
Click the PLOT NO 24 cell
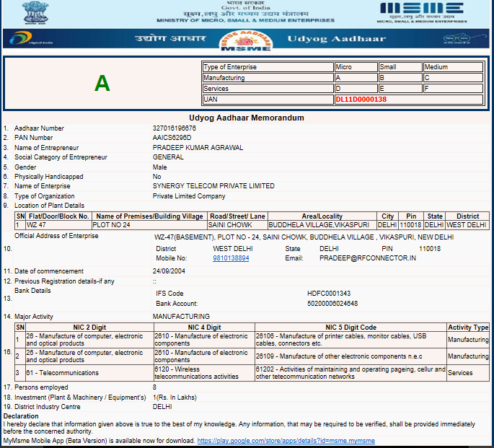(x=149, y=225)
